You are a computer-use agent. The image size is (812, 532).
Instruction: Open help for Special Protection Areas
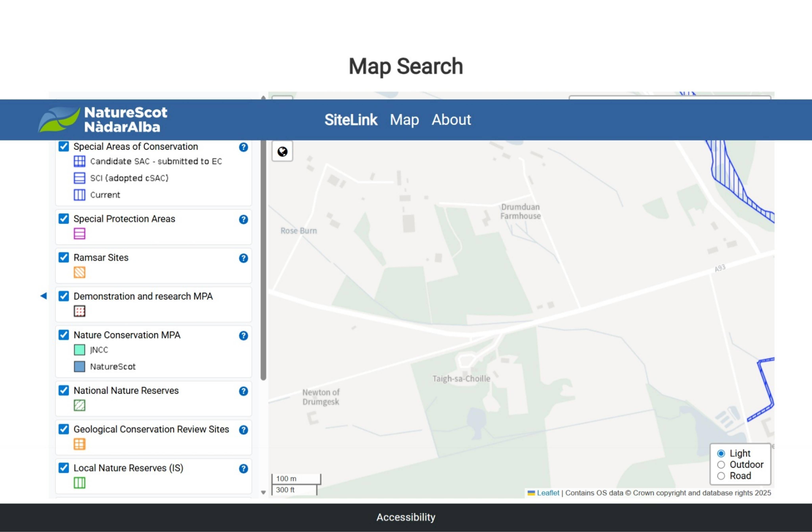pyautogui.click(x=243, y=219)
